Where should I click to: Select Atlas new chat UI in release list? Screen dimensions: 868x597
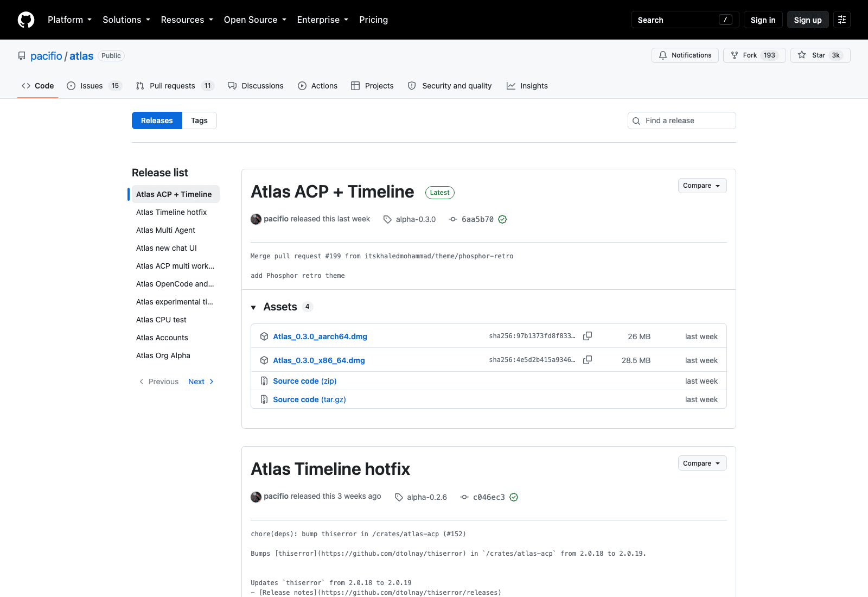(x=176, y=248)
